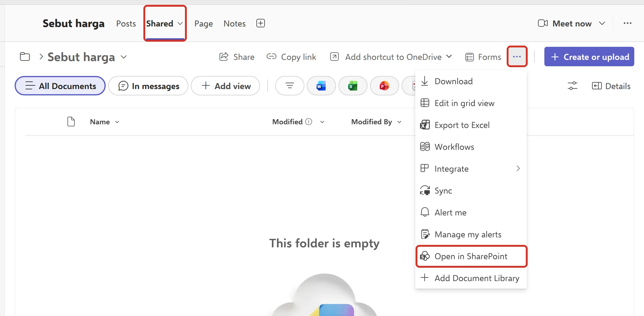Expand the Shared tab dropdown chevron

coord(180,23)
